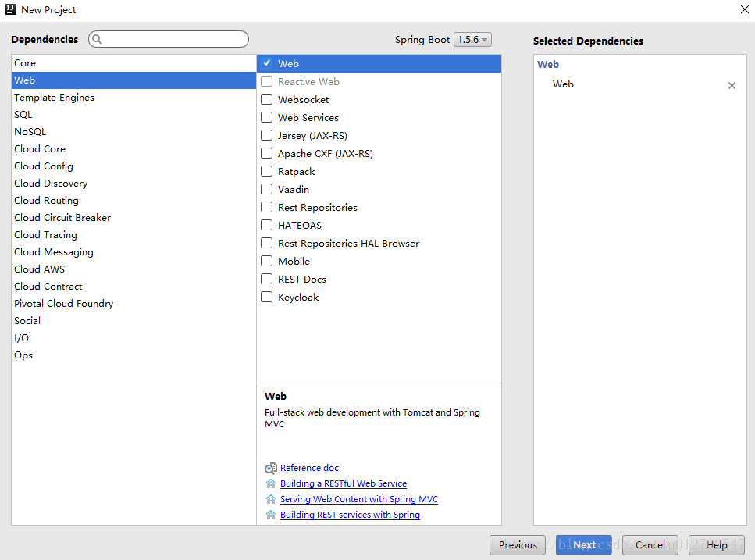The height and width of the screenshot is (560, 755).
Task: Enable the Vaadin dependency
Action: [267, 189]
